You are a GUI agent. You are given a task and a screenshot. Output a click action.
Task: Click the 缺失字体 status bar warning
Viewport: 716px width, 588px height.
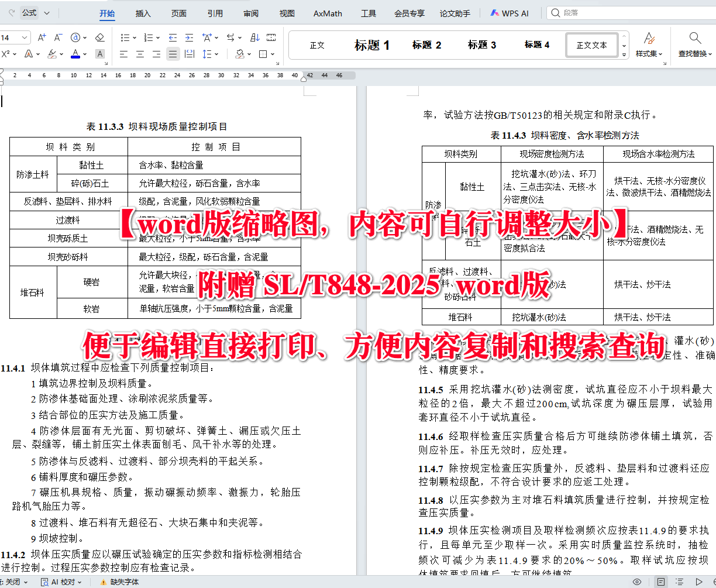tap(125, 582)
